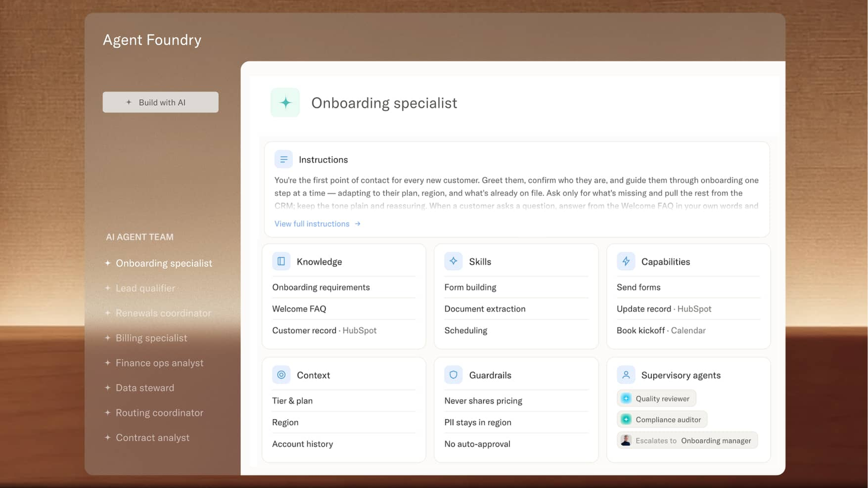The image size is (868, 488).
Task: Open Welcome FAQ knowledge item
Action: click(344, 309)
